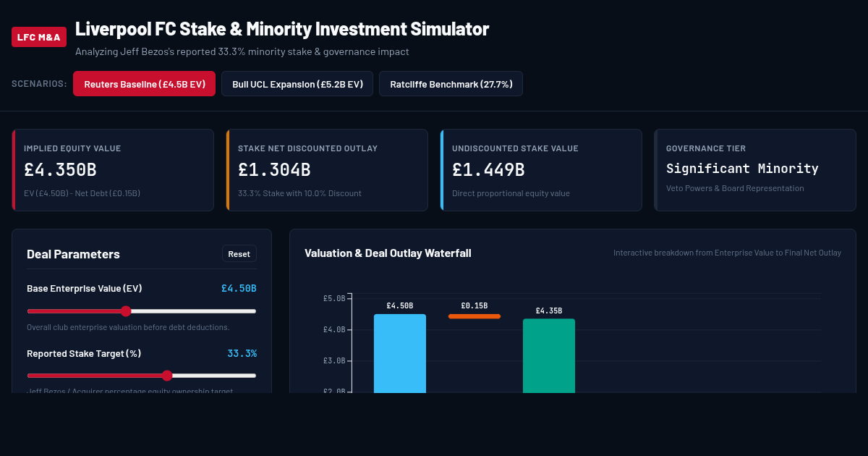Click the LFC M&A logo badge
868x456 pixels.
[x=39, y=36]
